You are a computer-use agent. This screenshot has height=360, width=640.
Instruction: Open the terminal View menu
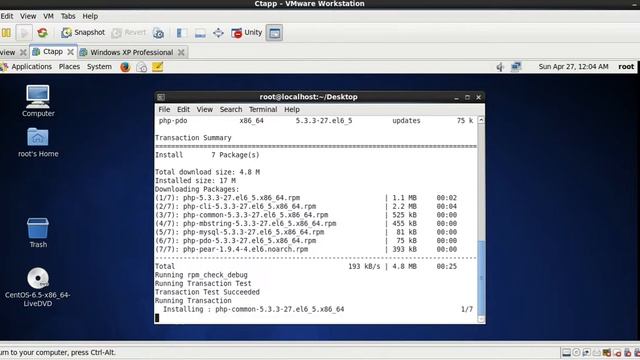(x=204, y=109)
